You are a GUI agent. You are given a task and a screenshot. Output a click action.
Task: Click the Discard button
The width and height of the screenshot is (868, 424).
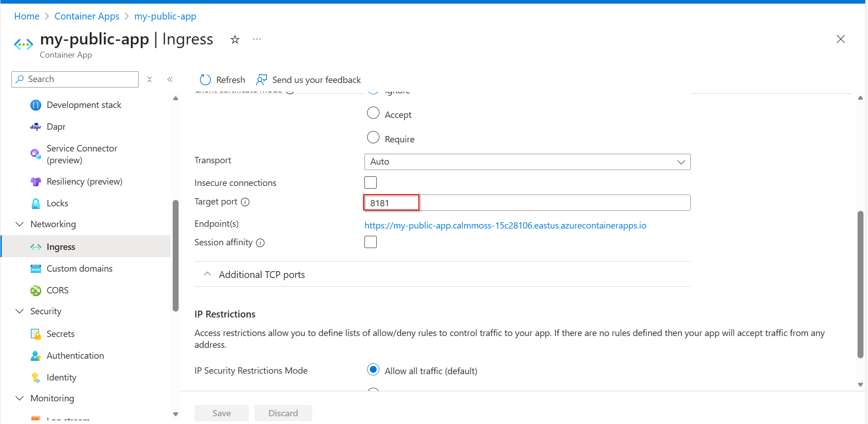[283, 413]
